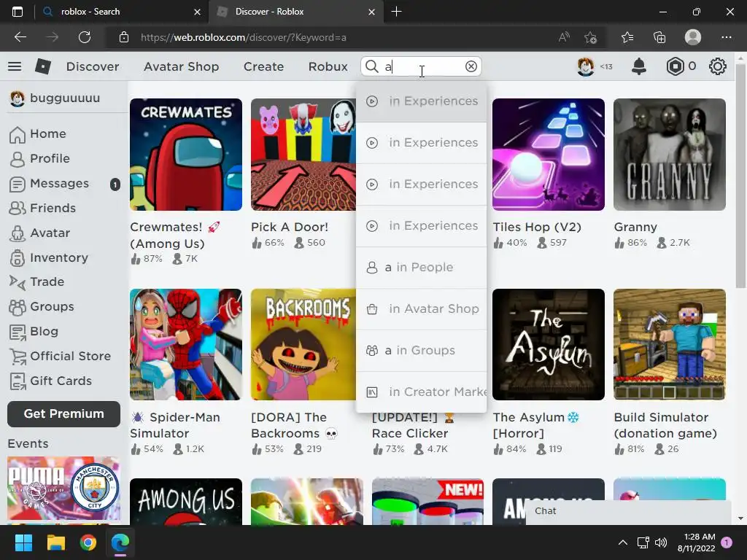This screenshot has width=747, height=560.
Task: Open browser Favorites list
Action: click(627, 37)
